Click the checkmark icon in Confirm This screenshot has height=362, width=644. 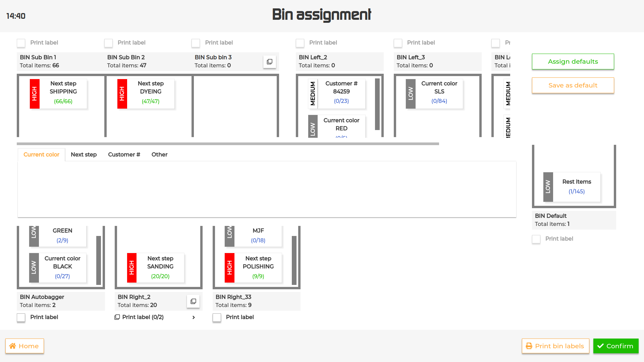[600, 346]
